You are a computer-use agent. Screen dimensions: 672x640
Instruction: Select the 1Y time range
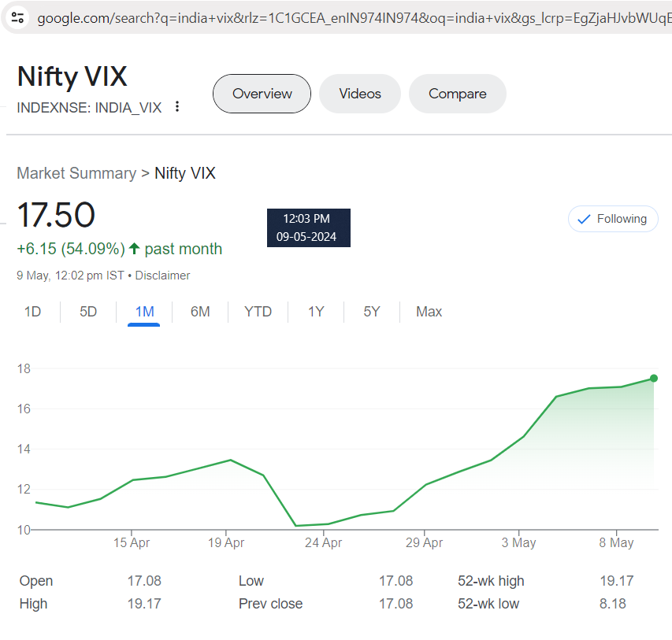(316, 312)
